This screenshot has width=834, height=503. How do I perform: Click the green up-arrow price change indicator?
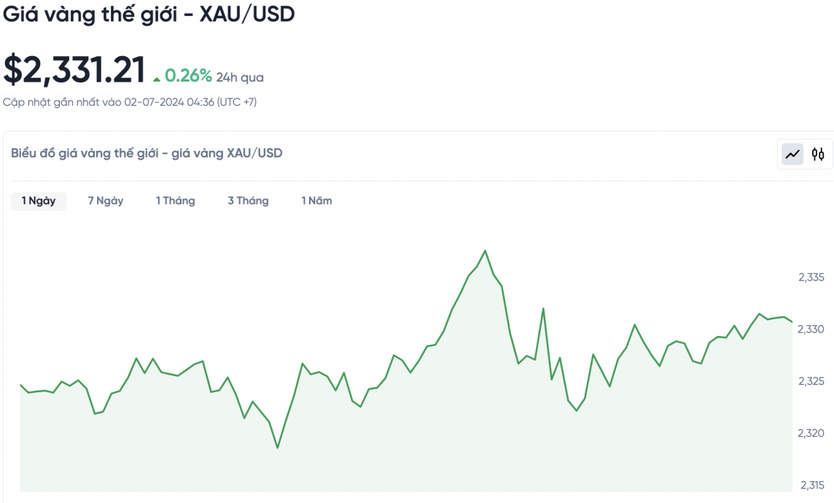[x=157, y=80]
